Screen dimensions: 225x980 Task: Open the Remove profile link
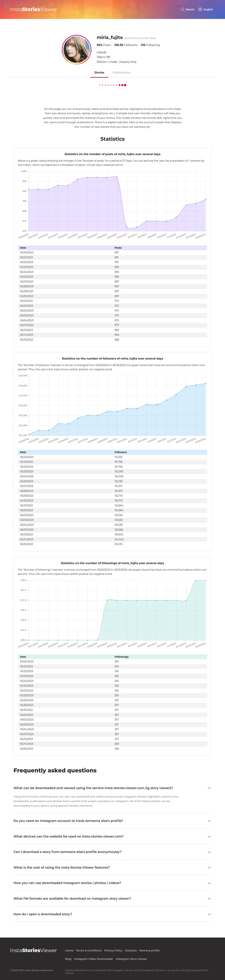pos(149,950)
